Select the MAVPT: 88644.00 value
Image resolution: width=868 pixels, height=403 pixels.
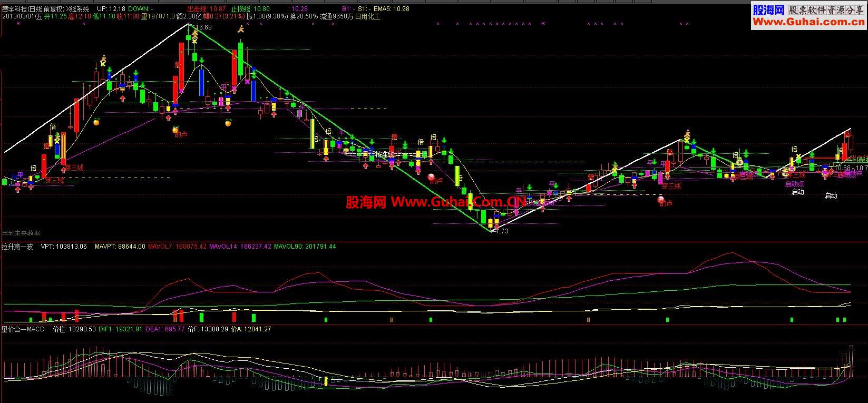120,246
